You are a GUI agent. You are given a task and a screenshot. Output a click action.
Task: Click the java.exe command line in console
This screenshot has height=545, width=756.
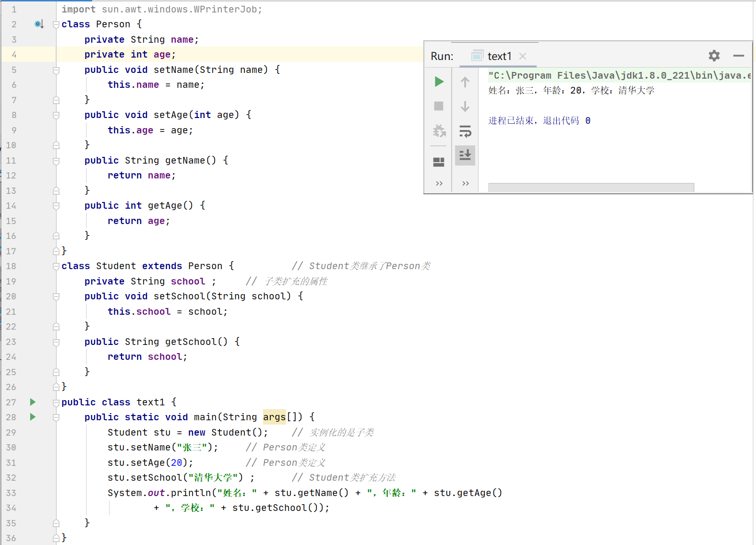(x=620, y=75)
